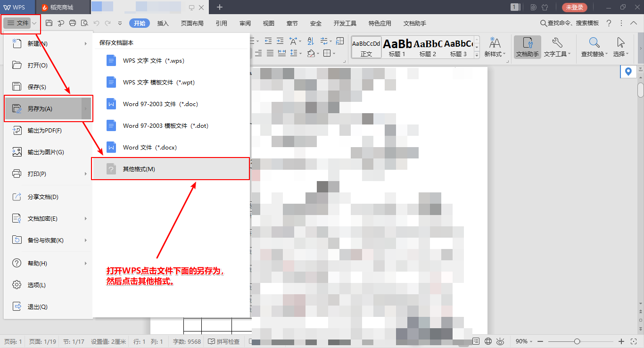Viewport: 644px width, 348px height.
Task: Click the 文档助手 icon in the ribbon
Action: (x=527, y=47)
